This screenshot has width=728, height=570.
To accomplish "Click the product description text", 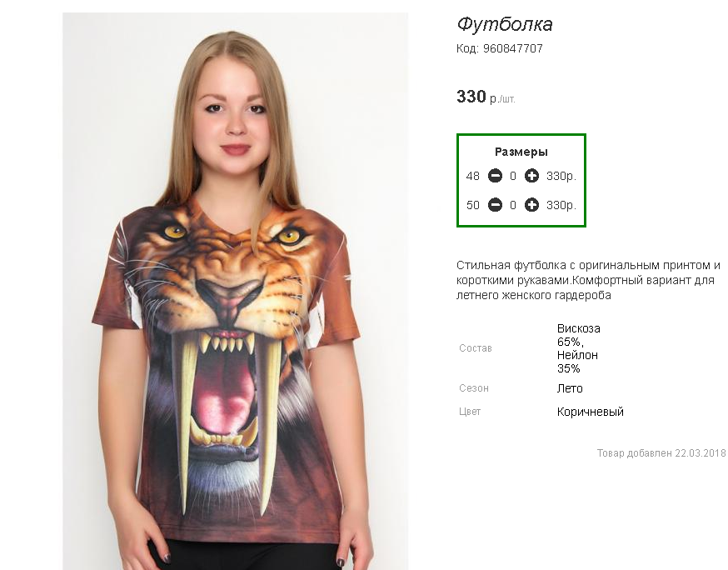I will (x=588, y=280).
